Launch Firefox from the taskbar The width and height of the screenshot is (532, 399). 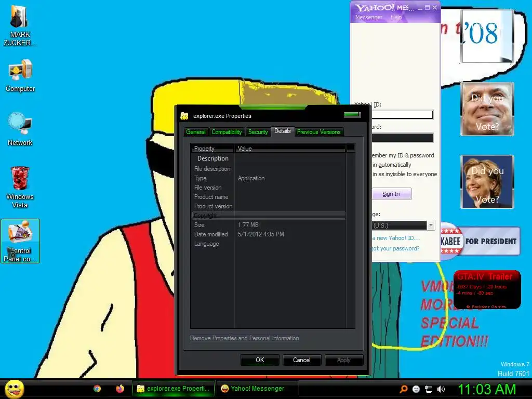[120, 389]
